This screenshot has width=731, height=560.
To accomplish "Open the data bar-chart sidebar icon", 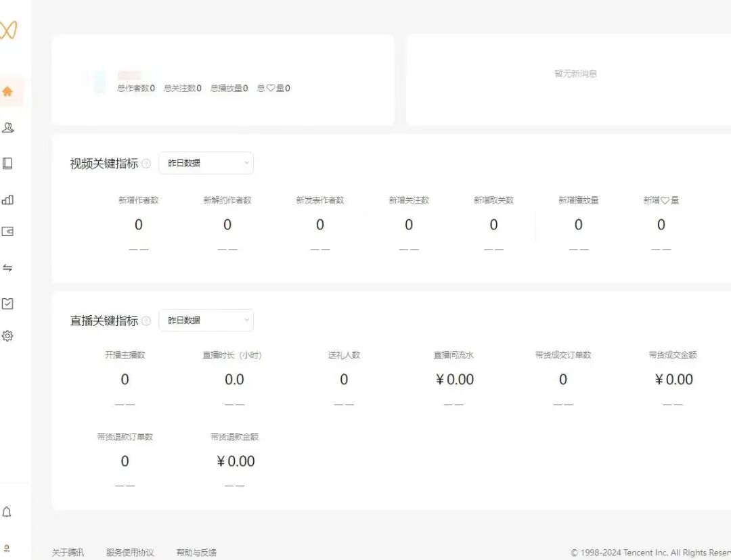I will pyautogui.click(x=7, y=200).
